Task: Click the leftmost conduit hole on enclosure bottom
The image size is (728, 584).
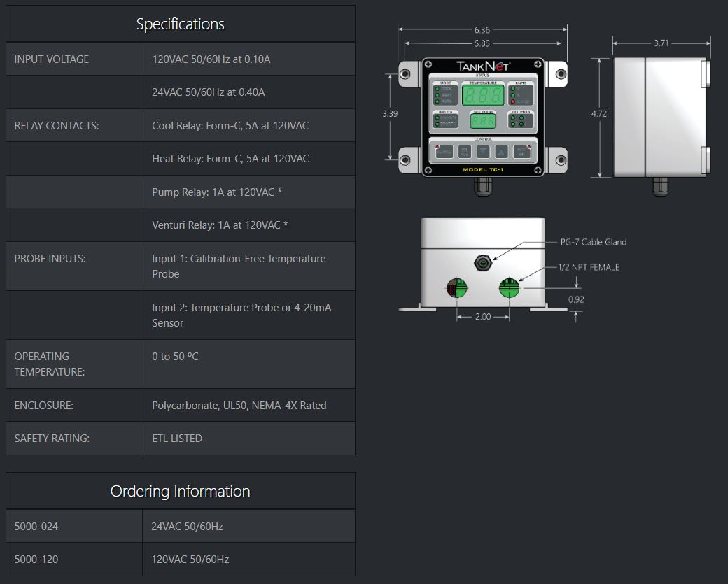Action: pyautogui.click(x=457, y=287)
